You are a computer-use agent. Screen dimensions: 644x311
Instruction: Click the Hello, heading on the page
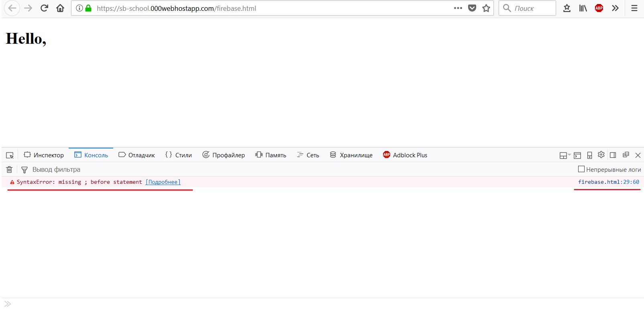[26, 39]
